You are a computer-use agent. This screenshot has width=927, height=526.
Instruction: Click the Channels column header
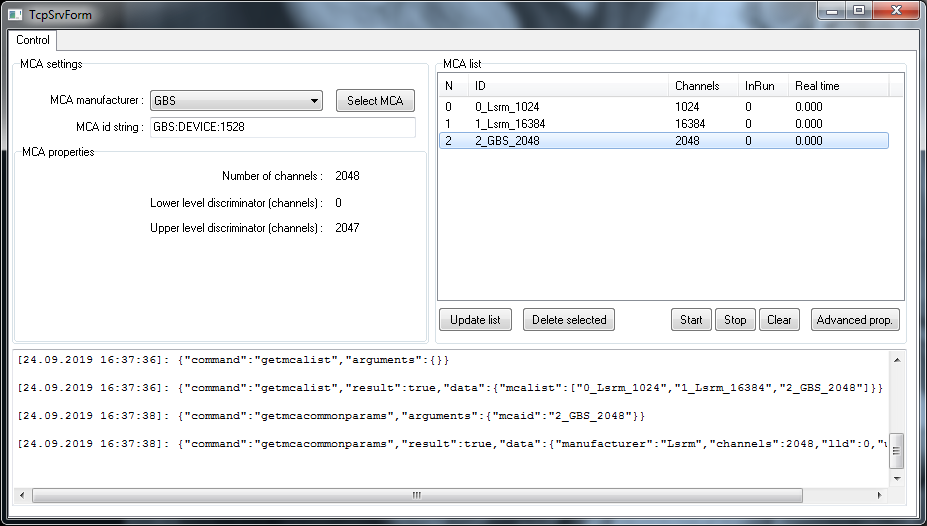click(x=697, y=86)
